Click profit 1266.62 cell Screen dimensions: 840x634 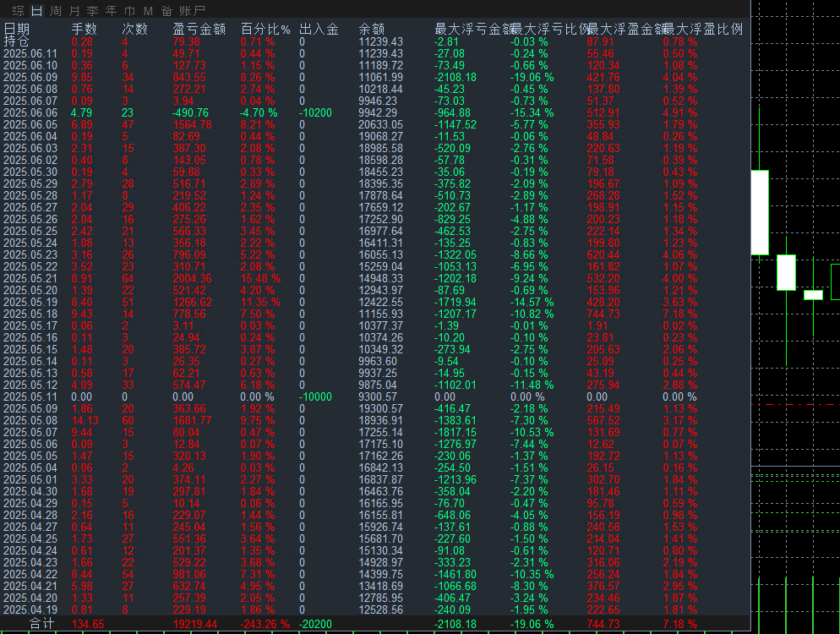193,302
